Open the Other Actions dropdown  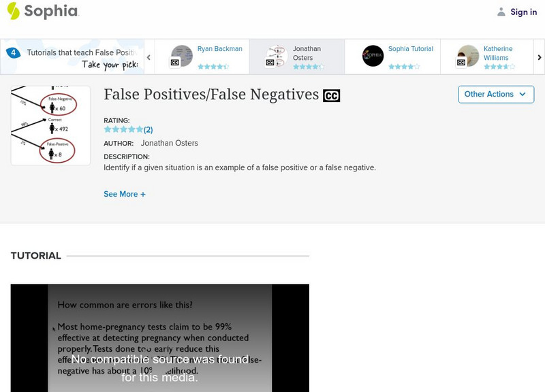[495, 95]
